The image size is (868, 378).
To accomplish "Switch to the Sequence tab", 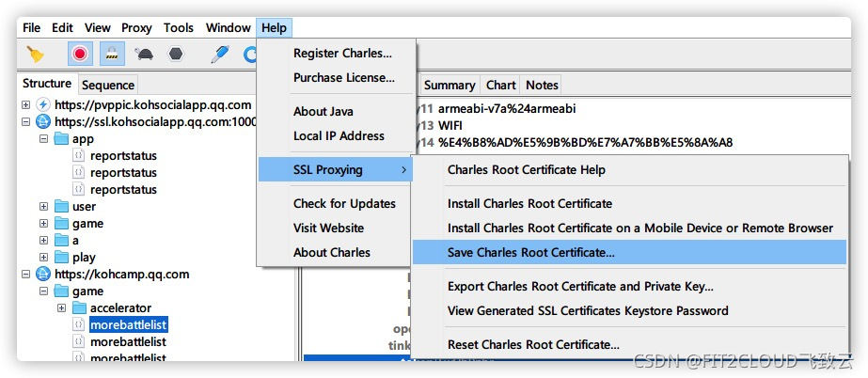I will point(108,85).
